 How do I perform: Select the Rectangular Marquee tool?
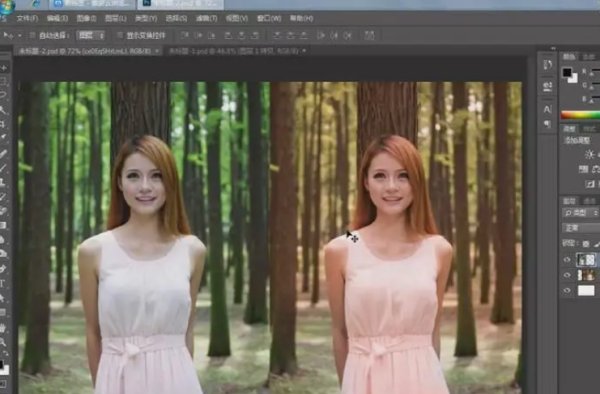(4, 81)
